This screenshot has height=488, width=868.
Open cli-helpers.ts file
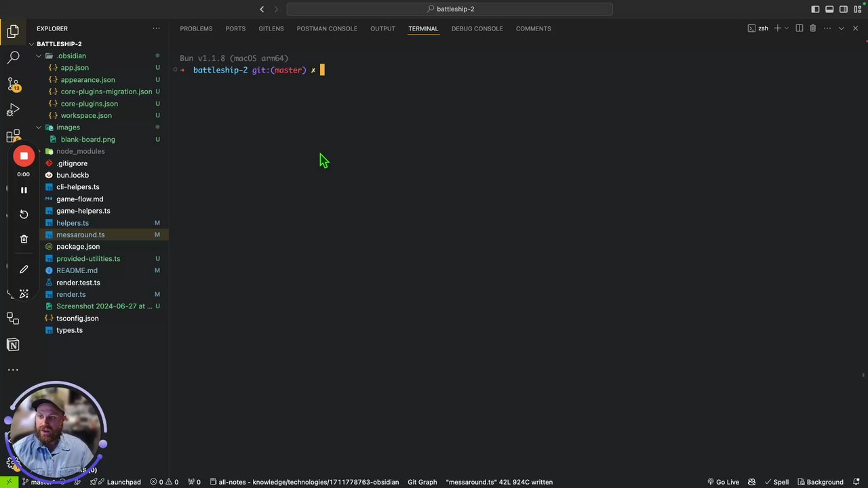coord(77,187)
